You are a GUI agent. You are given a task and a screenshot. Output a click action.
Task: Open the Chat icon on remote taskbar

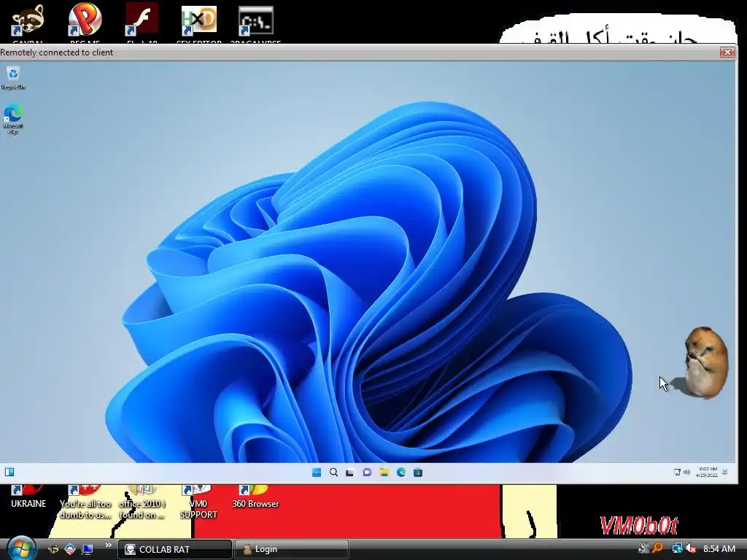367,472
